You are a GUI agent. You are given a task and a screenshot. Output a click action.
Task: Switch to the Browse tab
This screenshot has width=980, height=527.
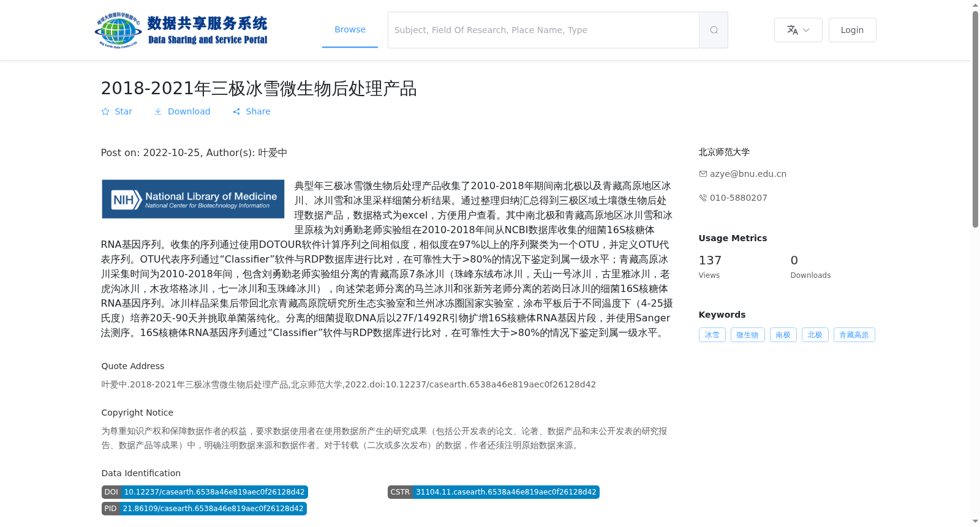(x=350, y=29)
